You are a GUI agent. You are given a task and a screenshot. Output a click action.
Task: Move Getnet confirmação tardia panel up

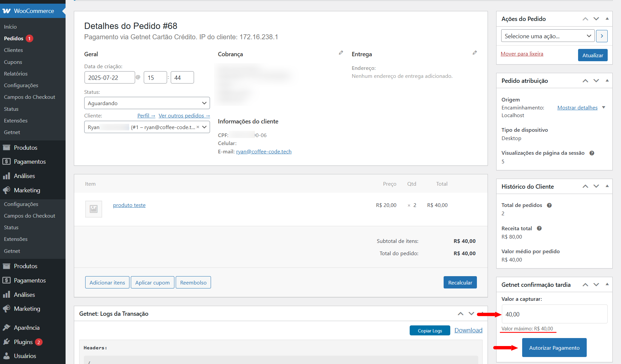(585, 284)
